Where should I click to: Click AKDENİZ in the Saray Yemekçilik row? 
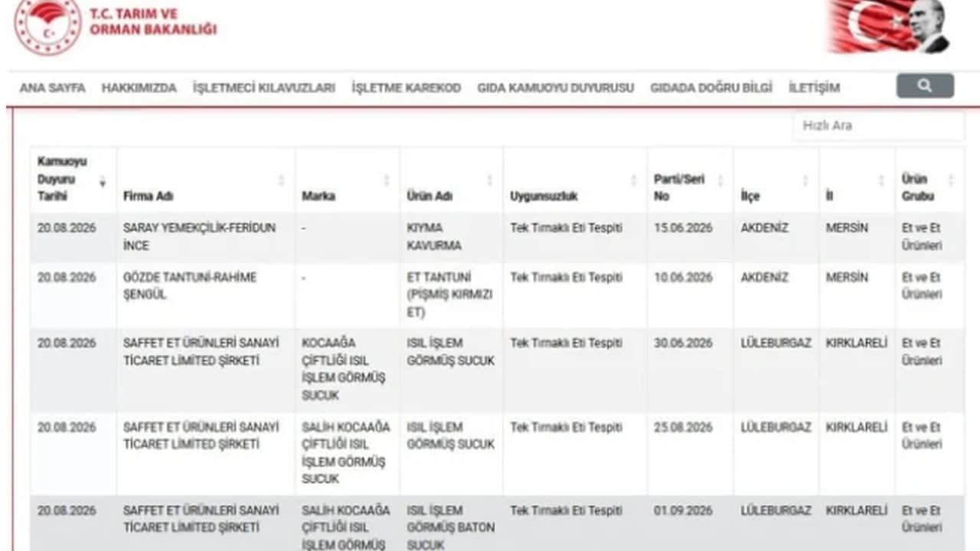pyautogui.click(x=764, y=228)
